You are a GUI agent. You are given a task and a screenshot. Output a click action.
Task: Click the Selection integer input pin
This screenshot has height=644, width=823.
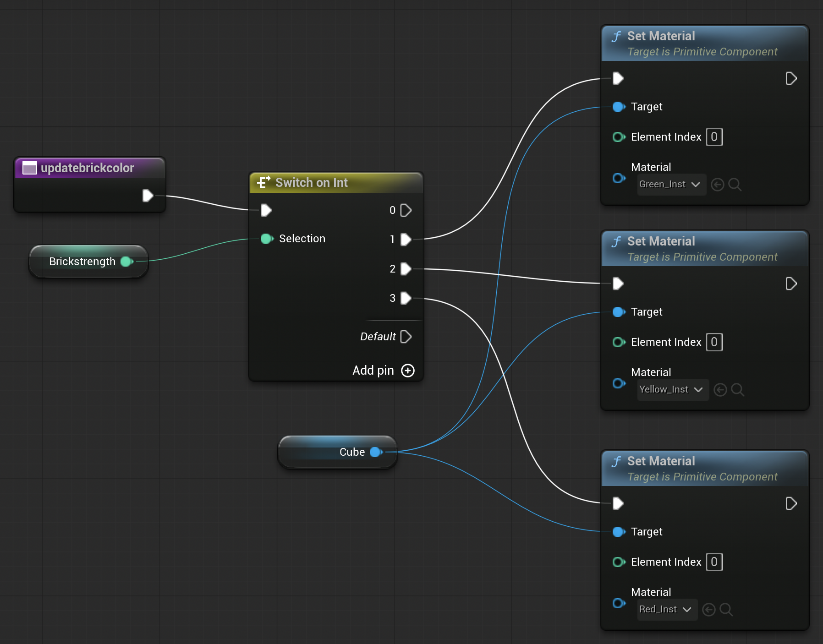pos(267,239)
